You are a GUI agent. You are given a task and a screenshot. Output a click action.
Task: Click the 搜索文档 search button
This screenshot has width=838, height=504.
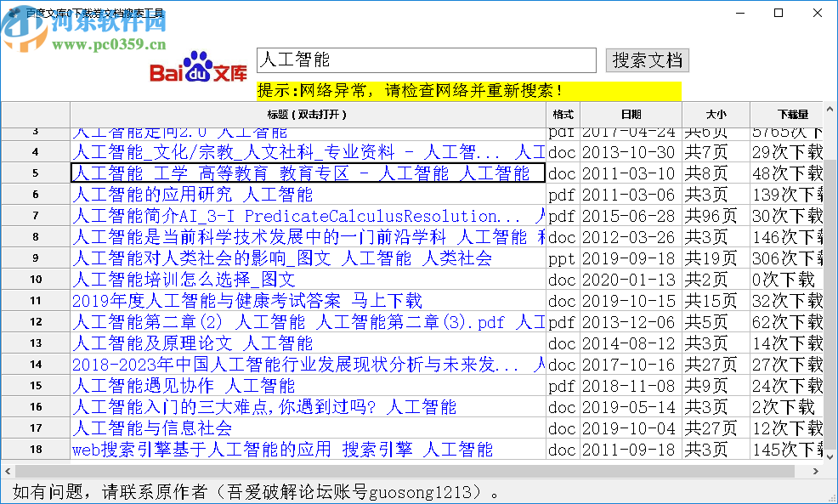click(647, 59)
